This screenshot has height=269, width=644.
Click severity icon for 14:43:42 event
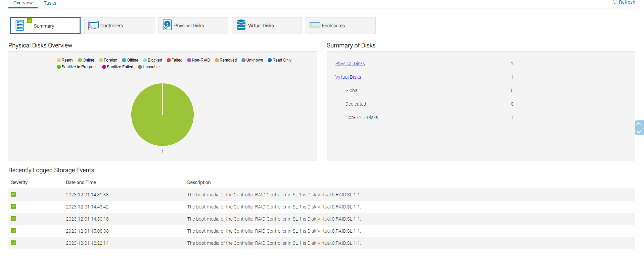(13, 206)
